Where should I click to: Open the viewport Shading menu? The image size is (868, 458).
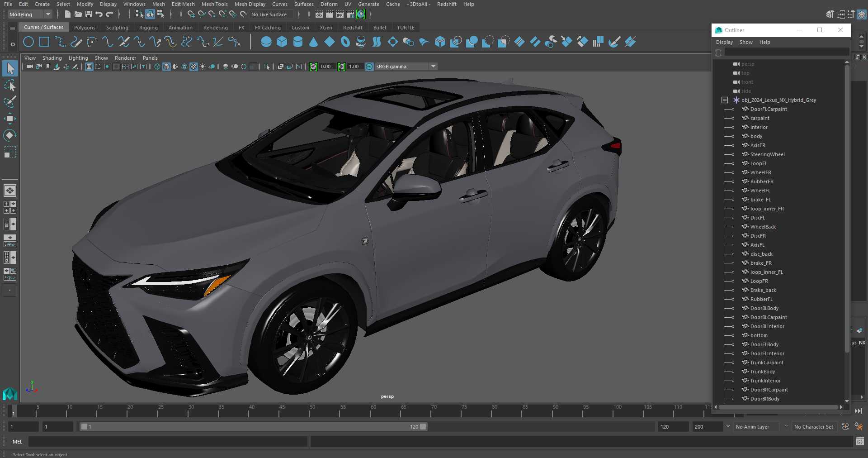click(52, 58)
